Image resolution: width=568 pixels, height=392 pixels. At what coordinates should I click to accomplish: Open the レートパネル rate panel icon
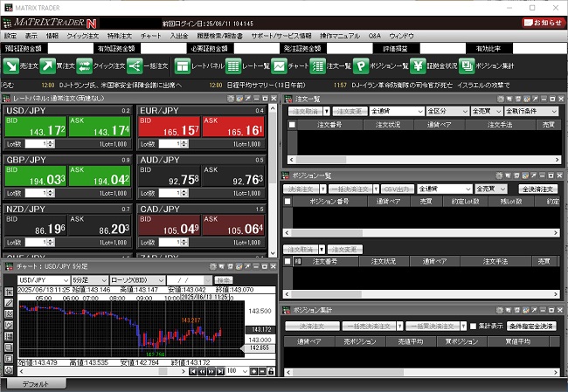pos(183,66)
